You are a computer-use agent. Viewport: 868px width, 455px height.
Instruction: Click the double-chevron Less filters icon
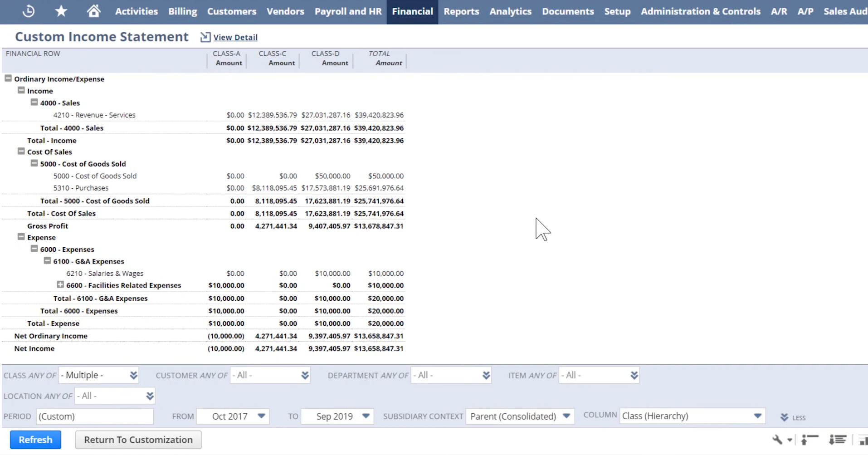784,417
